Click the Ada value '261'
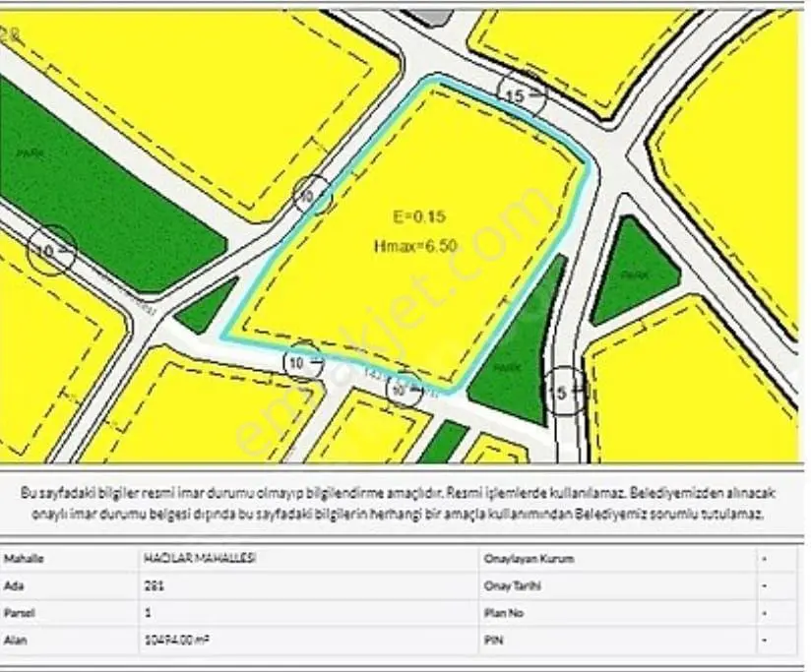Image resolution: width=811 pixels, height=672 pixels. [155, 586]
